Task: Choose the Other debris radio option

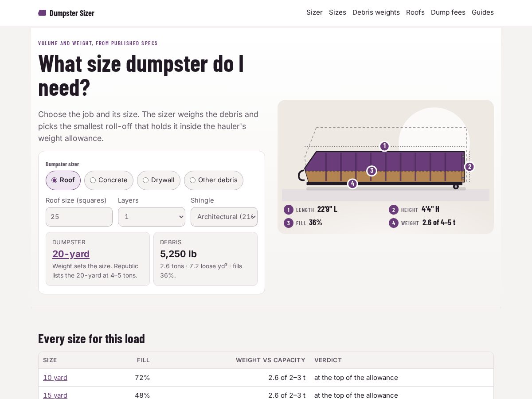Action: (214, 180)
